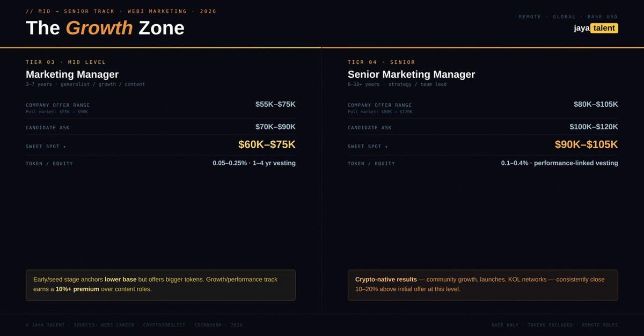Screen dimensions: 644x336
Task: Click 'TIER 03 · MID LEVEL' label
Action: coord(66,62)
